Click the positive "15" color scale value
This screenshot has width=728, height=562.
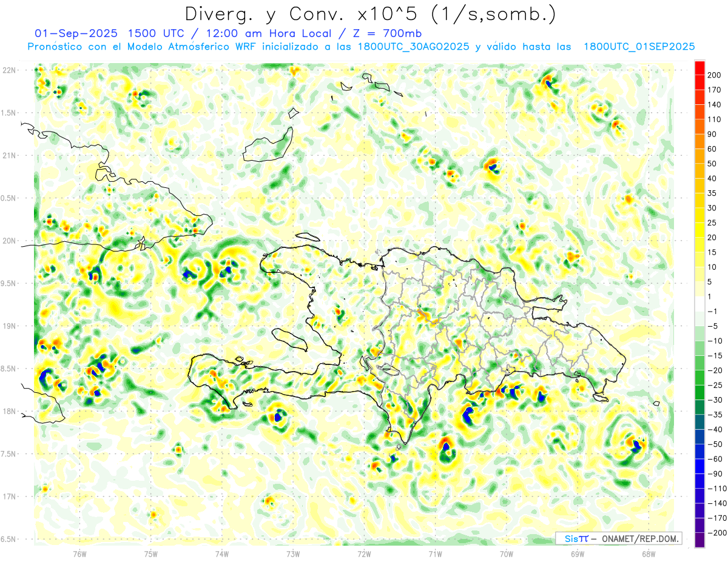point(713,252)
